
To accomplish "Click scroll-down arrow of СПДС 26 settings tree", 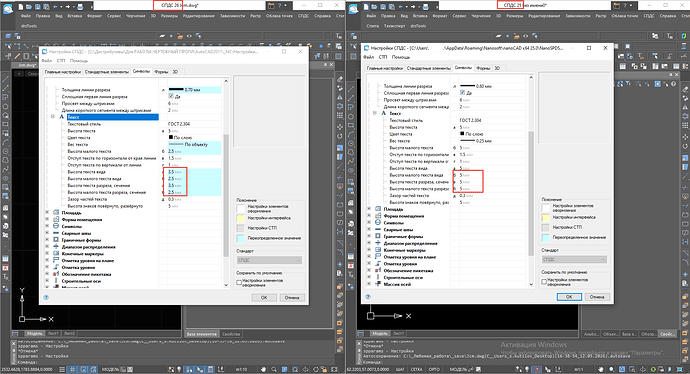I will 226,285.
